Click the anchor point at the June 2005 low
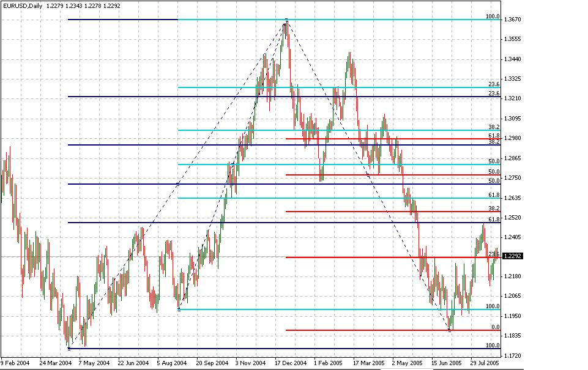This screenshot has height=370, width=588. 450,330
